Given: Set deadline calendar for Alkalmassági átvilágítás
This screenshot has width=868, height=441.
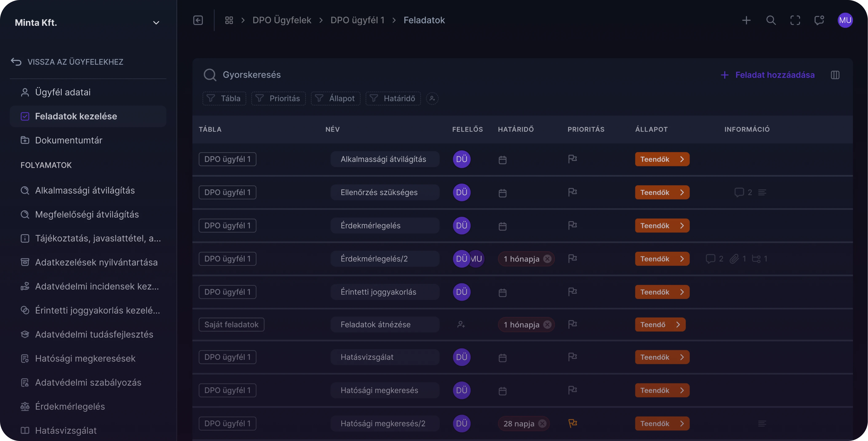Looking at the screenshot, I should (x=502, y=160).
